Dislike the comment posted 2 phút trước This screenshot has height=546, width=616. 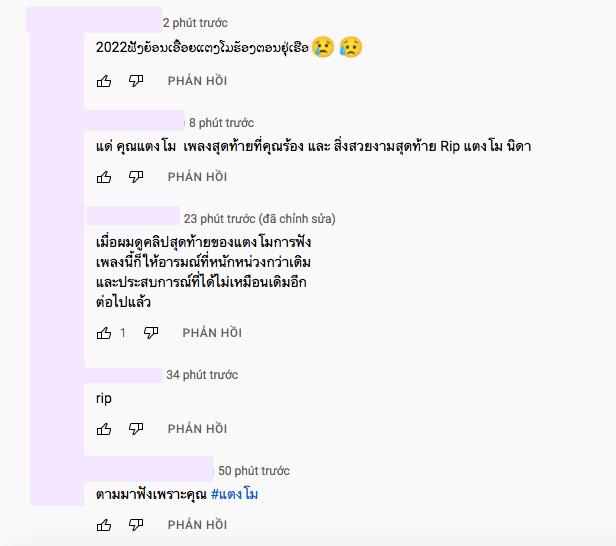[136, 81]
